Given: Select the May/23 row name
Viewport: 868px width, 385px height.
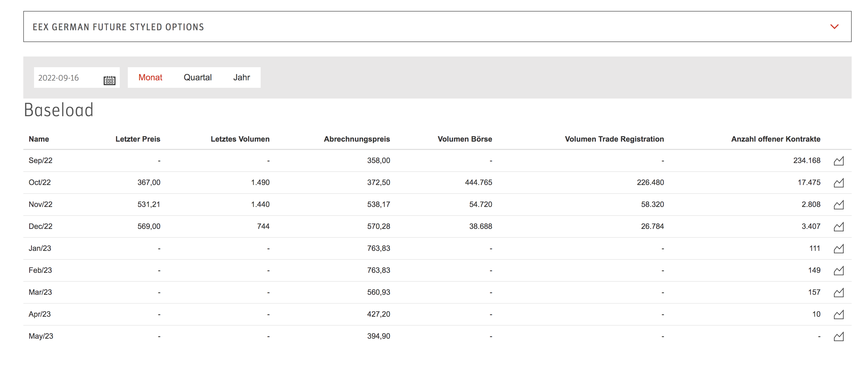Looking at the screenshot, I should [41, 336].
